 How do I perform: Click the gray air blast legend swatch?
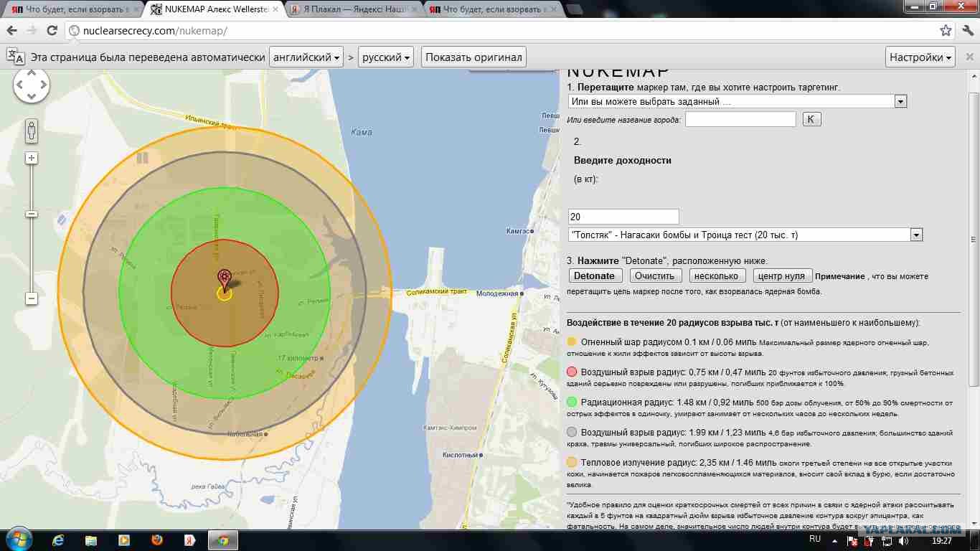pyautogui.click(x=572, y=432)
